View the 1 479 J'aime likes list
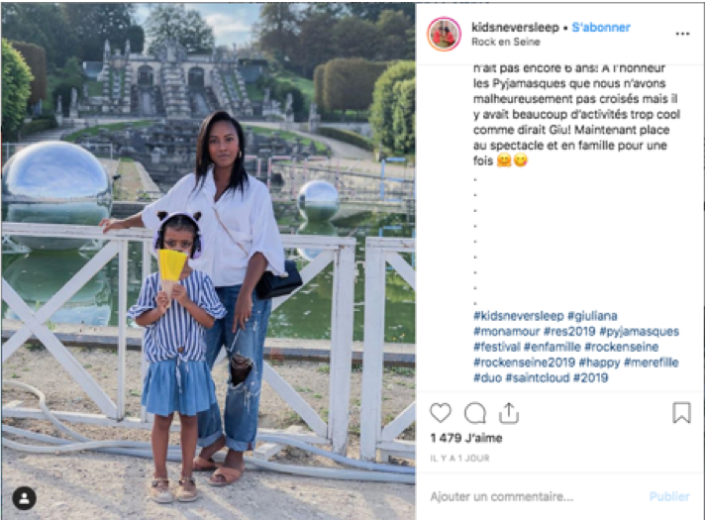 (x=466, y=438)
